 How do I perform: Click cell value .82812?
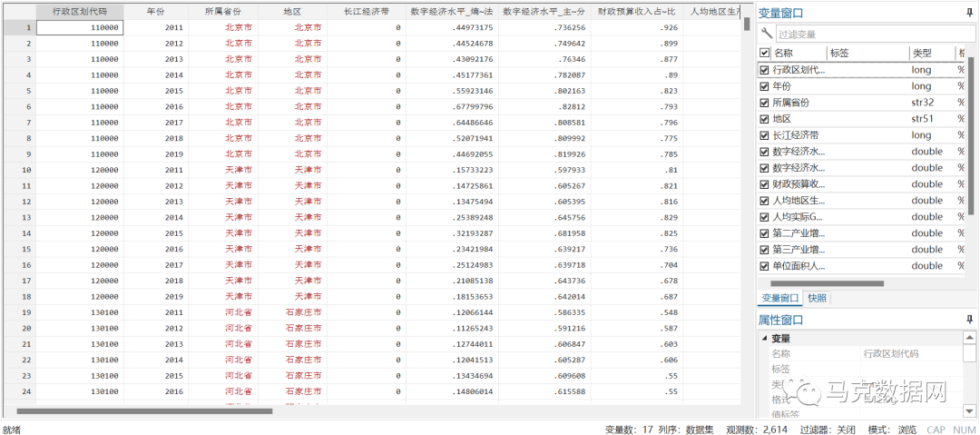tap(544, 106)
